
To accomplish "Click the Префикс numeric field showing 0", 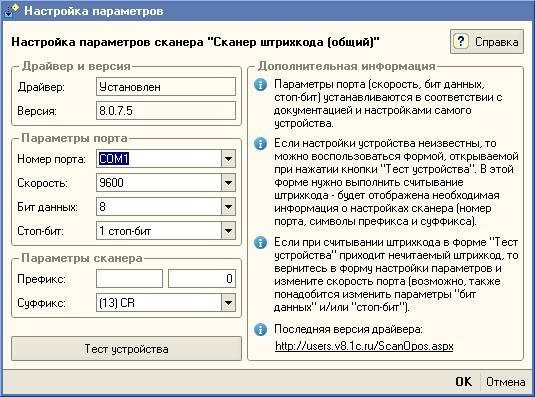I will point(202,279).
